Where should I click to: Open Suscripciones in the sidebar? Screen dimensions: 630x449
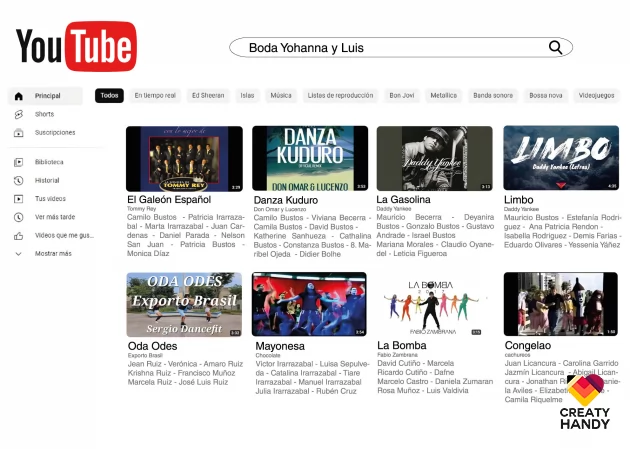tap(55, 133)
